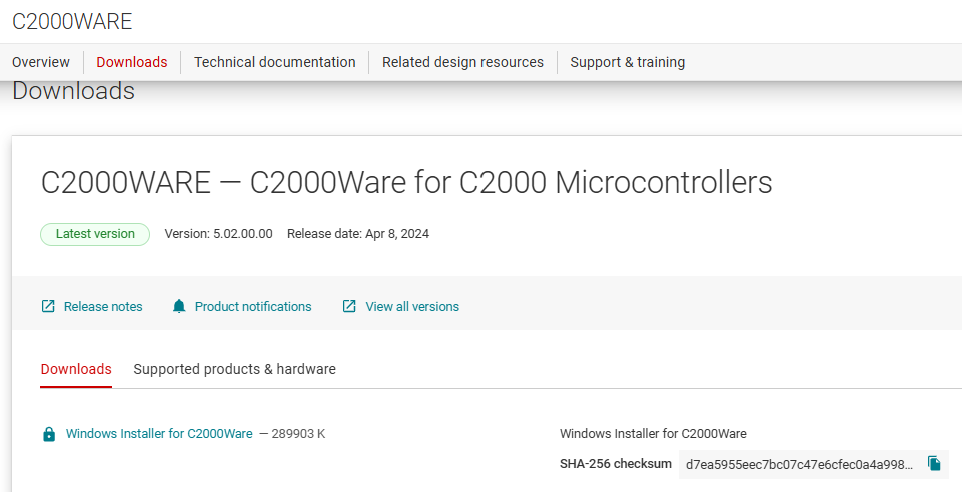The height and width of the screenshot is (492, 962).
Task: Switch to Supported products & hardware tab
Action: click(x=234, y=369)
